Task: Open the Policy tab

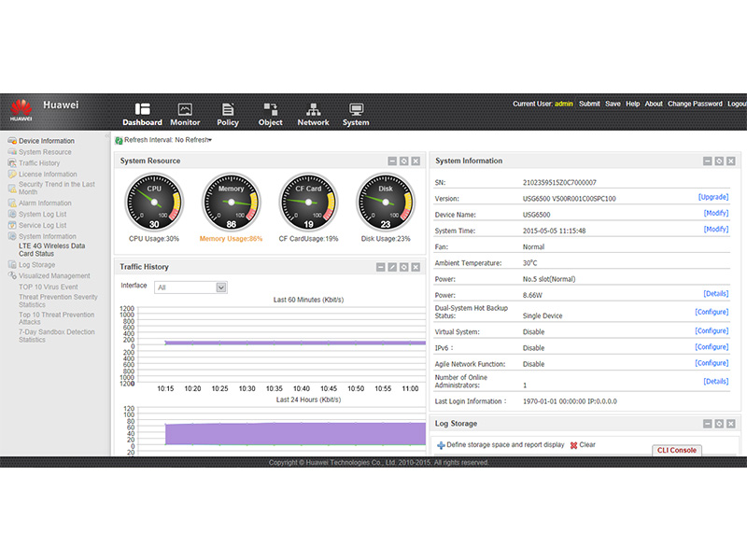Action: click(x=228, y=115)
